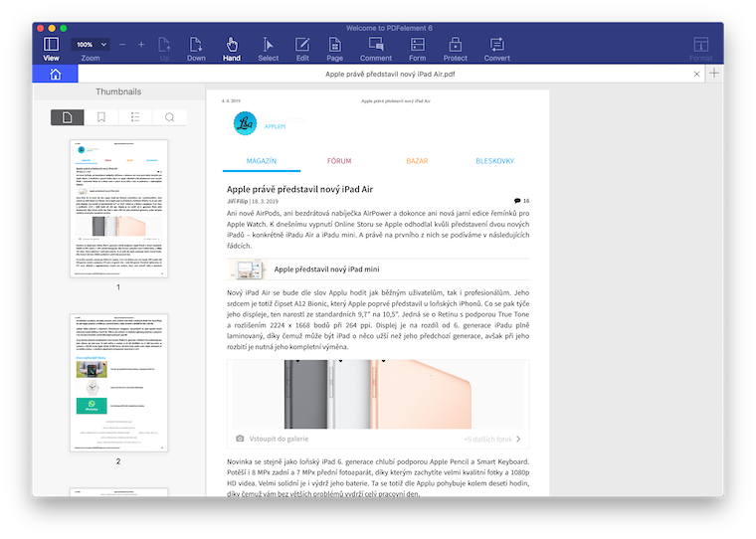
Task: Click the gallery right chevron arrow
Action: (519, 439)
